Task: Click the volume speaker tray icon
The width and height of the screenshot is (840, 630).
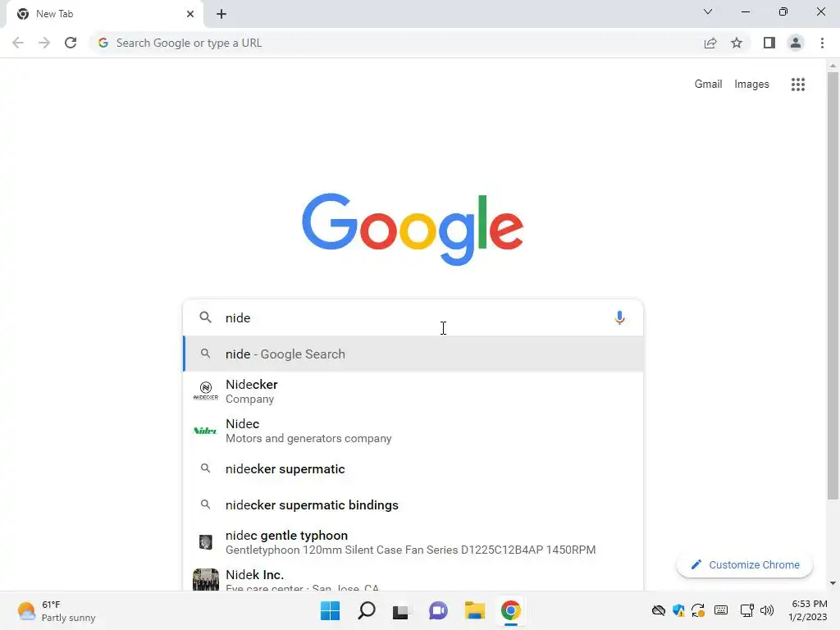Action: pyautogui.click(x=767, y=610)
